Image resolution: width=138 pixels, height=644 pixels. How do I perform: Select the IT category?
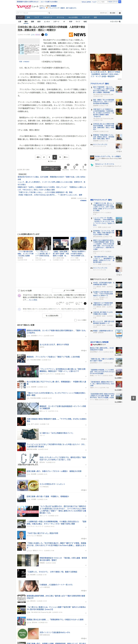[64, 21]
